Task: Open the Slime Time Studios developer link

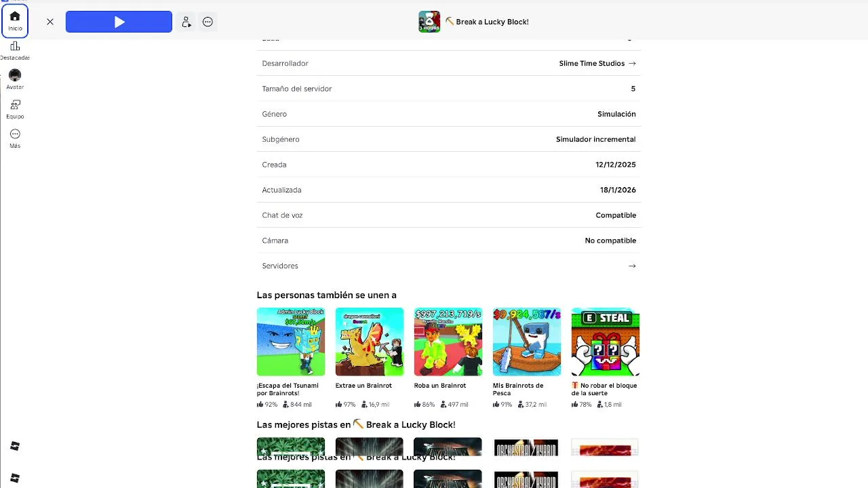Action: point(592,63)
